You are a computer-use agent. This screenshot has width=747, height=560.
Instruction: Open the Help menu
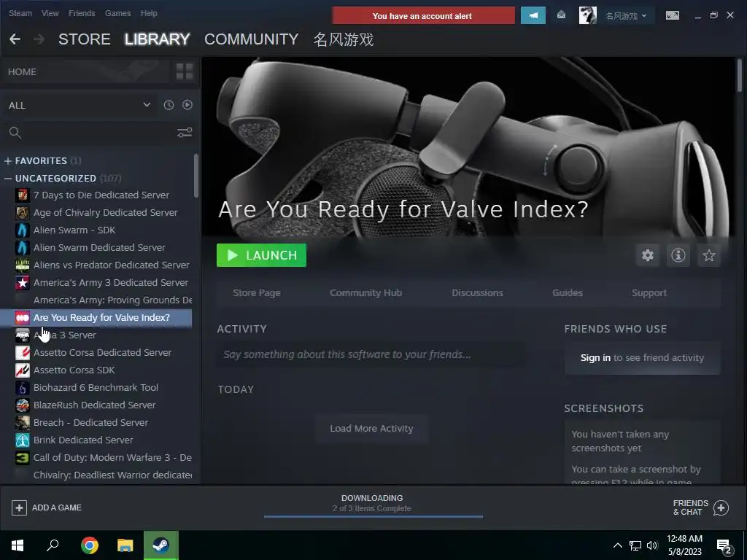[149, 13]
